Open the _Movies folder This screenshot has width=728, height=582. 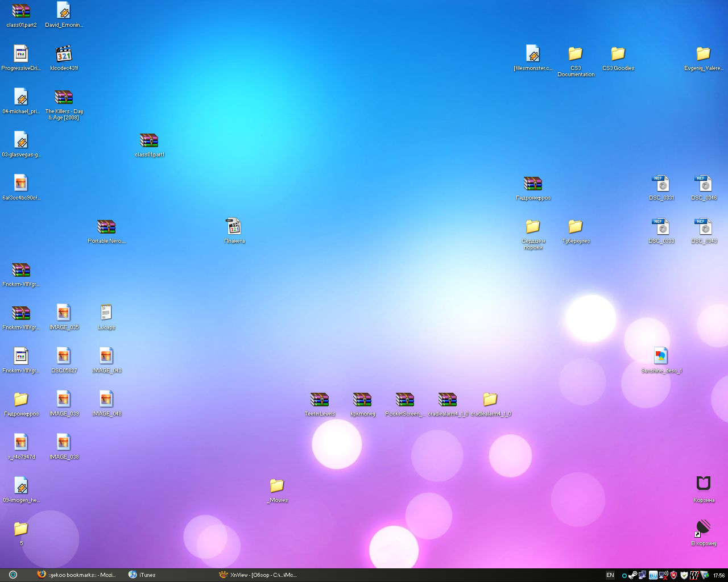tap(277, 486)
